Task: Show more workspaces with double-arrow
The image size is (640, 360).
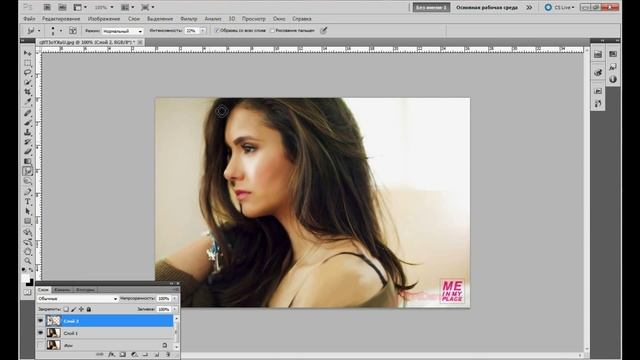Action: [529, 7]
